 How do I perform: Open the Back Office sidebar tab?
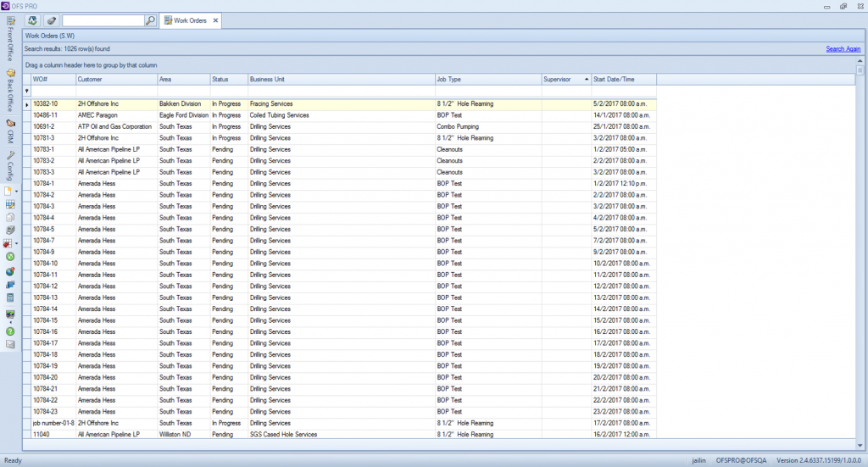(x=10, y=90)
